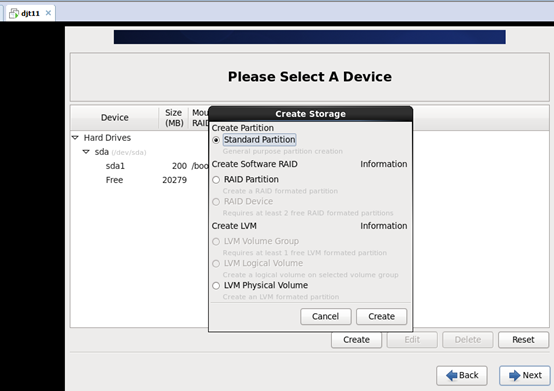
Task: Pick the LVM Logical Volume radio
Action: click(x=216, y=263)
